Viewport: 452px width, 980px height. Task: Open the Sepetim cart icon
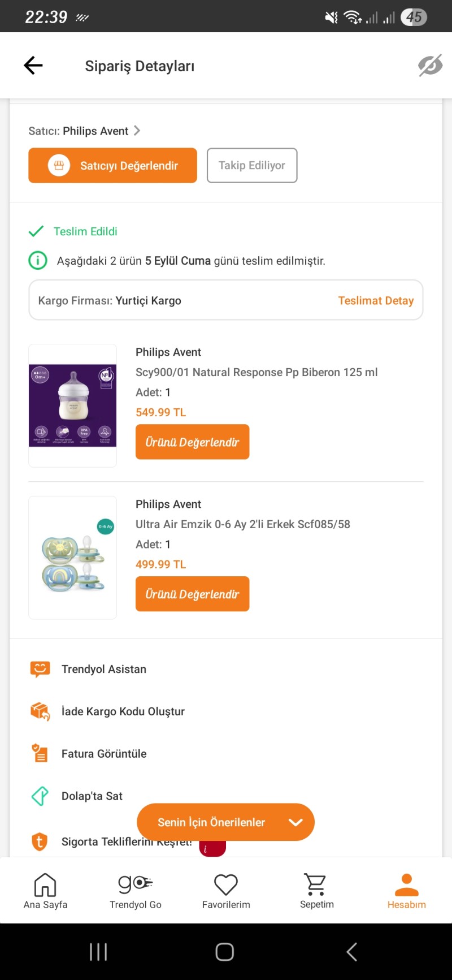[x=316, y=884]
